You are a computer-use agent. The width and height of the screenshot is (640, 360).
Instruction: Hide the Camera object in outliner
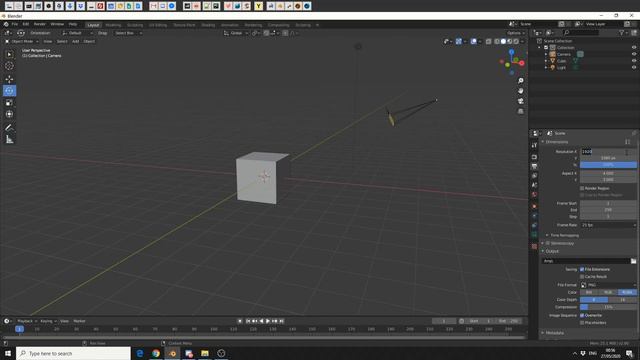[634, 54]
